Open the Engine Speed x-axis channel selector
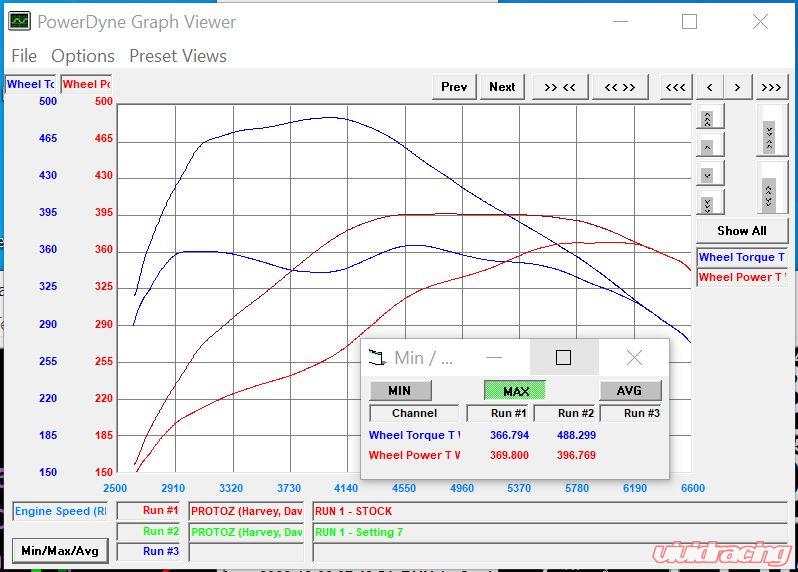Screen dimensions: 798x572 click(x=61, y=511)
